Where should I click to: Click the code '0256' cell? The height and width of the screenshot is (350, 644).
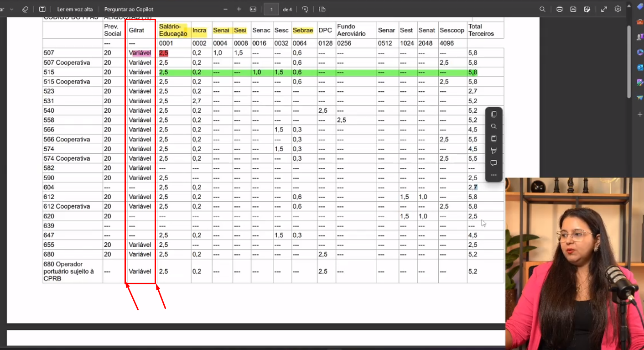coord(344,43)
